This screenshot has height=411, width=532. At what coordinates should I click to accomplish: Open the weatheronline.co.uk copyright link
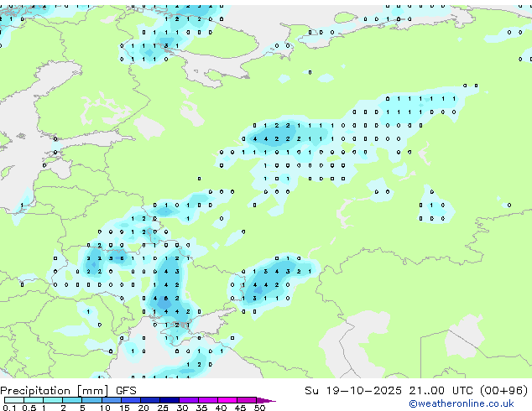[462, 403]
